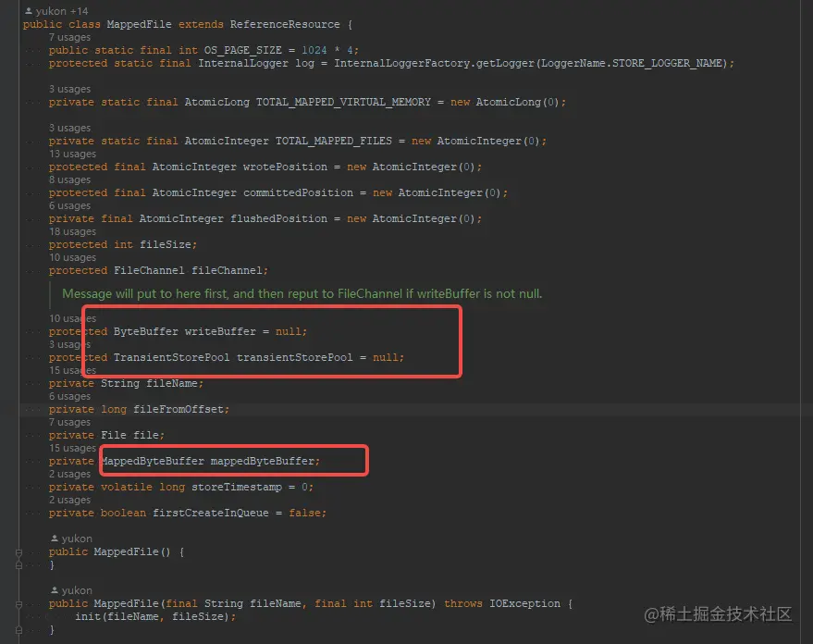Open the '3 usages' hint above TOTAL_MAPPED_VIRTUAL_MEMORY
The height and width of the screenshot is (644, 813).
click(69, 89)
